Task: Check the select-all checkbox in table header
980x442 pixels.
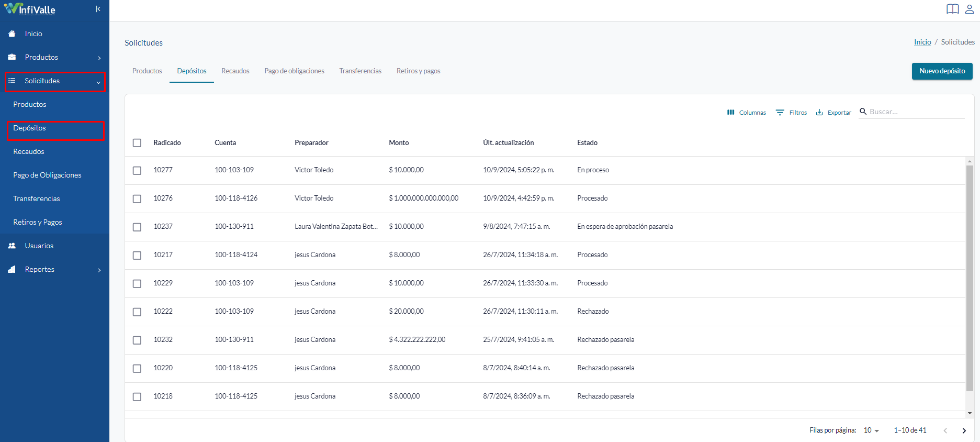Action: (137, 143)
